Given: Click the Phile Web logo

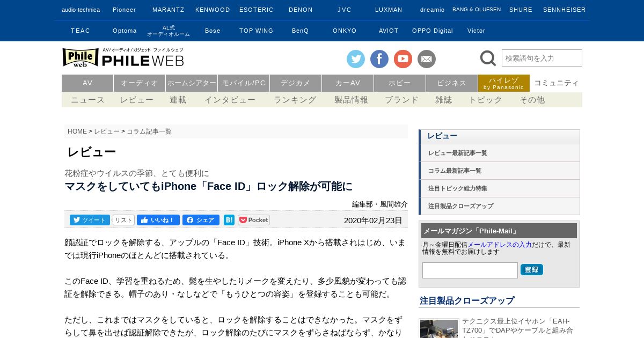Looking at the screenshot, I should click(x=123, y=57).
